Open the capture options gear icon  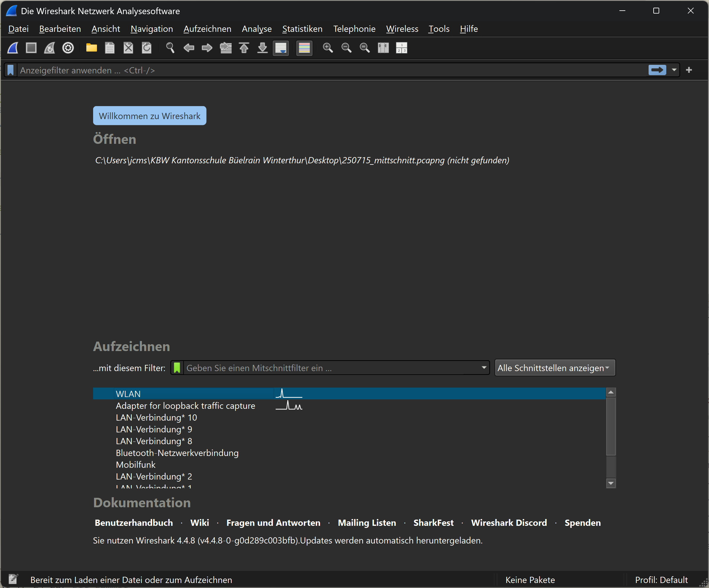tap(68, 48)
